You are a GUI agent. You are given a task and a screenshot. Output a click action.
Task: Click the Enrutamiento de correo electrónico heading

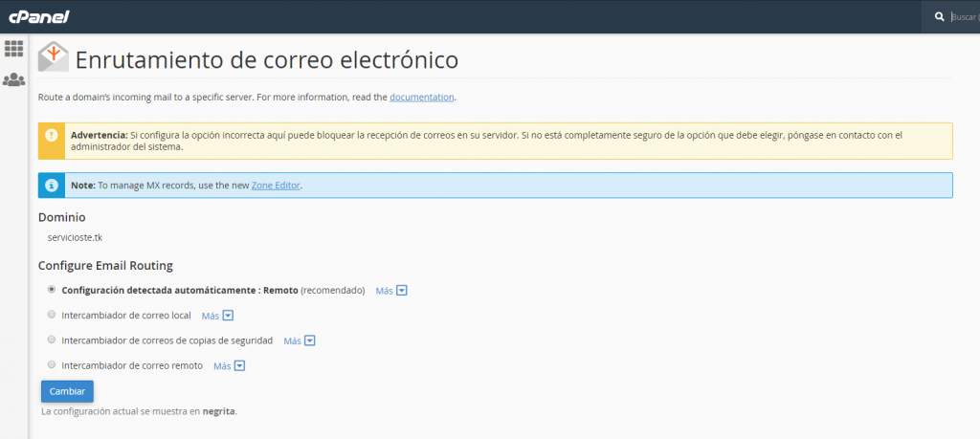pyautogui.click(x=267, y=60)
